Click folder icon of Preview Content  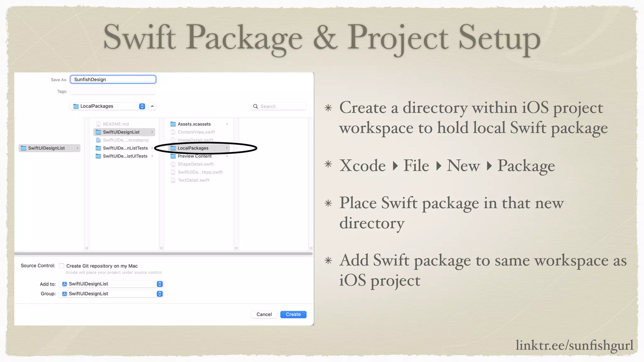pos(173,156)
